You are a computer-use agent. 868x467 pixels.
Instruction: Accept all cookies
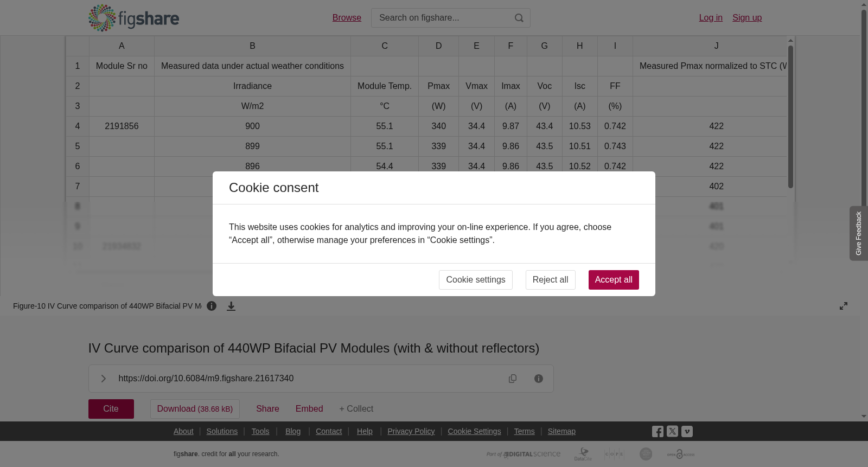click(614, 280)
